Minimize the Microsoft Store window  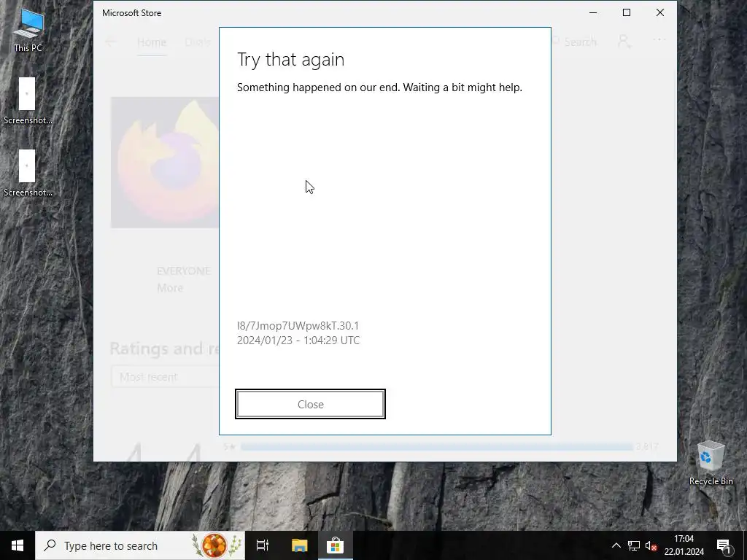(593, 13)
